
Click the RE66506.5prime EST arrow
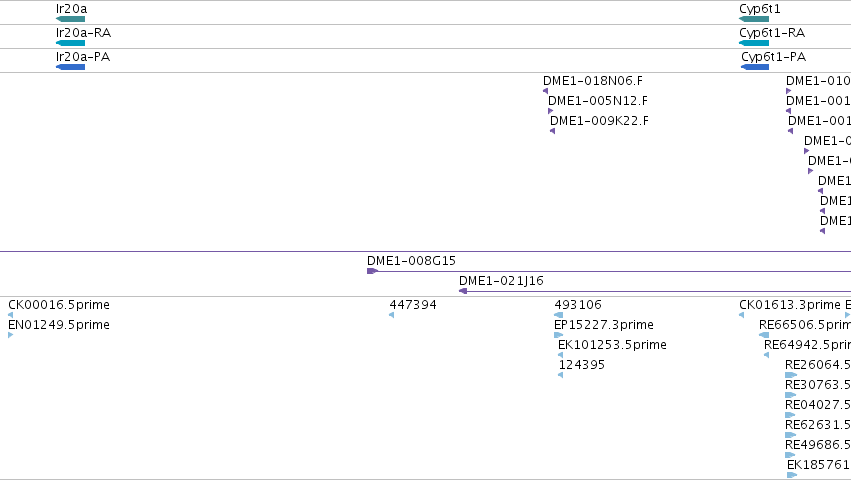click(x=764, y=335)
